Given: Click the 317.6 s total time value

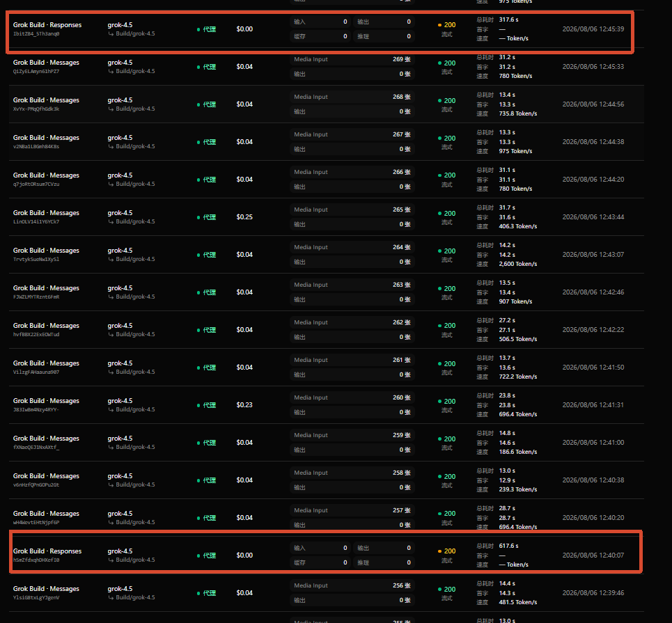Looking at the screenshot, I should 509,19.
